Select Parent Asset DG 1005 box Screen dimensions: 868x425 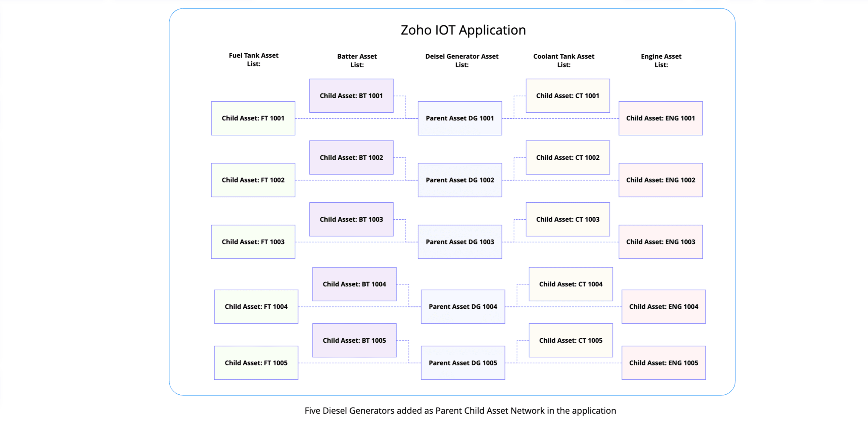(x=463, y=363)
